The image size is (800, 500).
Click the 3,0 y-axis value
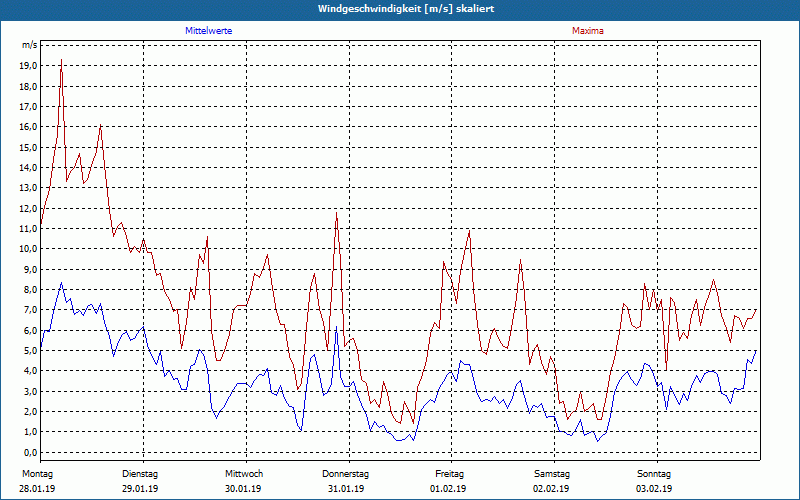[30, 391]
